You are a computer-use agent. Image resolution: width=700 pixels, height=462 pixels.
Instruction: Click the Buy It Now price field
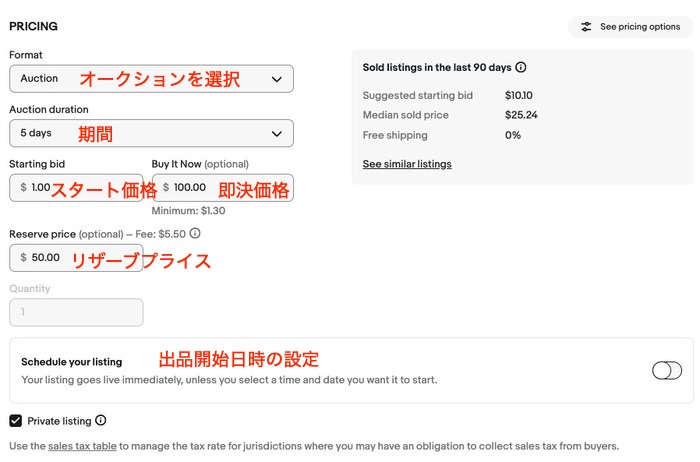pos(222,187)
